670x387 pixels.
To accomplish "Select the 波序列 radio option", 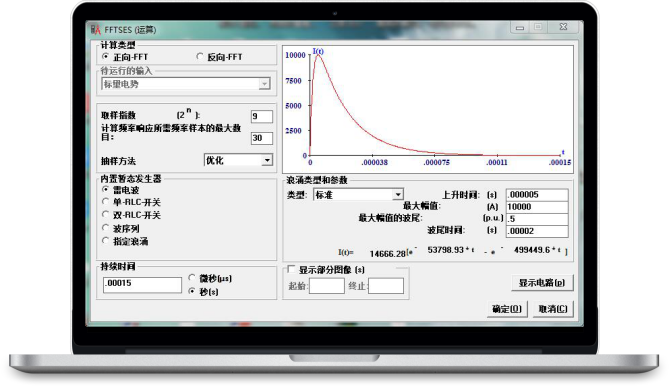I will (x=106, y=228).
